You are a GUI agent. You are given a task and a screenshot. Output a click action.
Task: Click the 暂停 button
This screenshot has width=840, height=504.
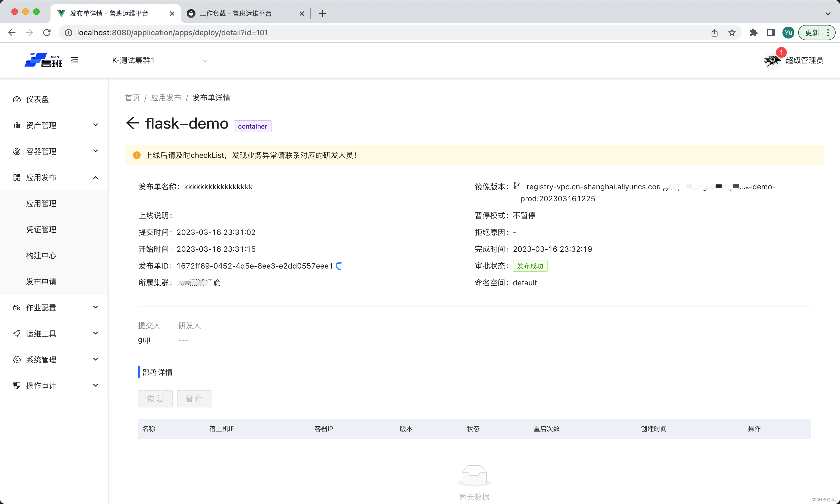pos(194,398)
